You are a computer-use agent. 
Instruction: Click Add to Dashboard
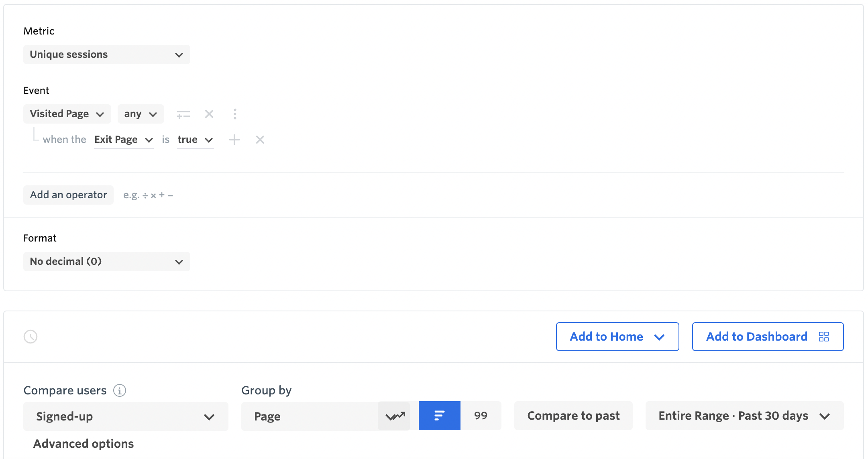coord(756,337)
